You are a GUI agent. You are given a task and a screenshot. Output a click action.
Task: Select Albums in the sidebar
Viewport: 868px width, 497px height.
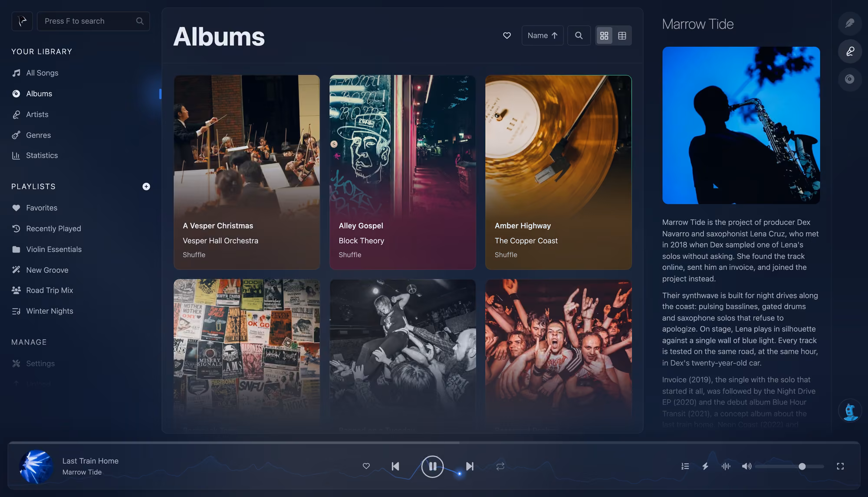(x=39, y=94)
